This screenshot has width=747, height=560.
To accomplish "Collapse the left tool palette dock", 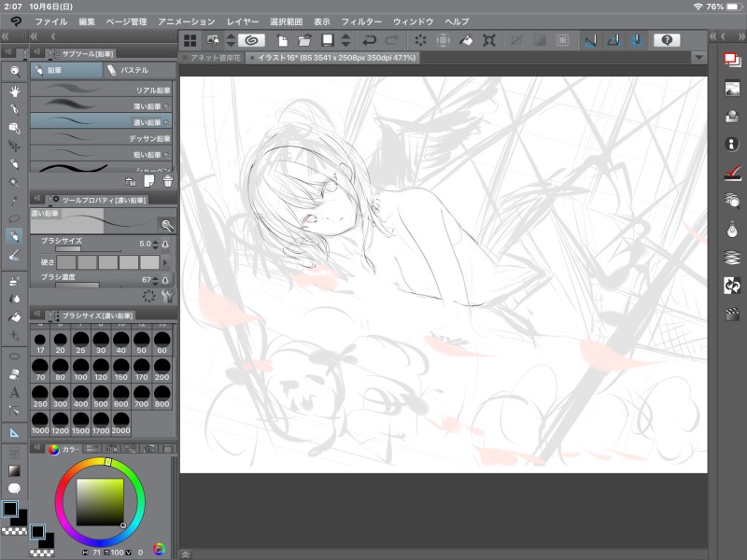I will coord(6,36).
